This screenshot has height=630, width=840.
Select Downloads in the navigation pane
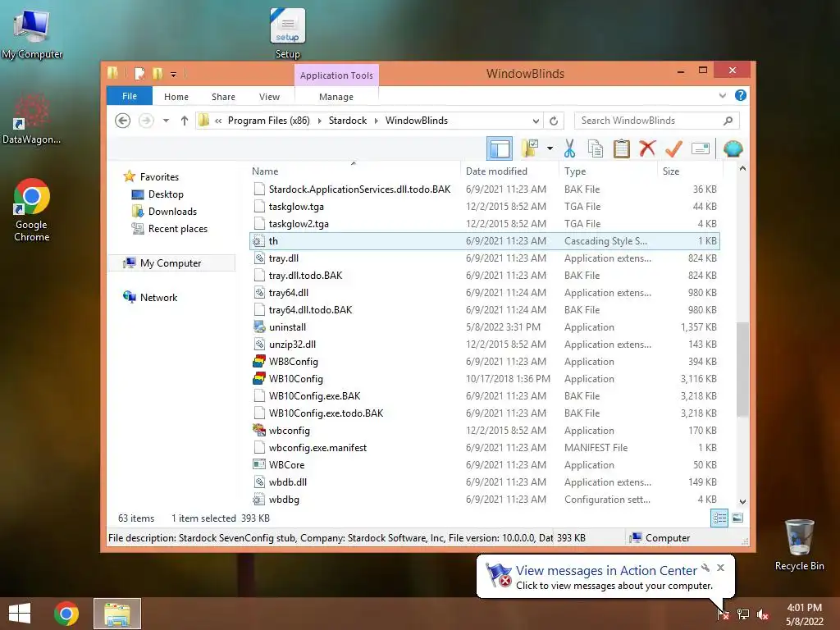172,212
